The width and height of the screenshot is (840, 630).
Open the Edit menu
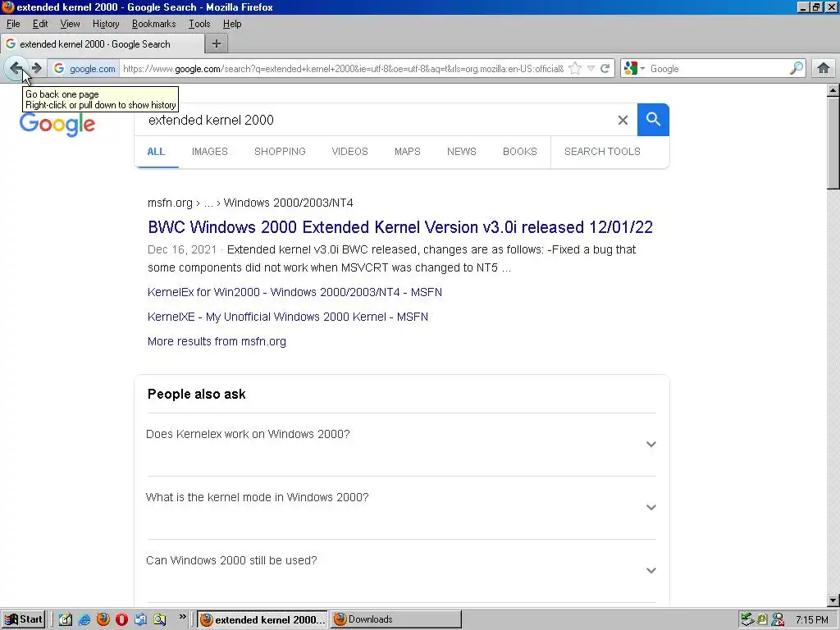(x=40, y=24)
